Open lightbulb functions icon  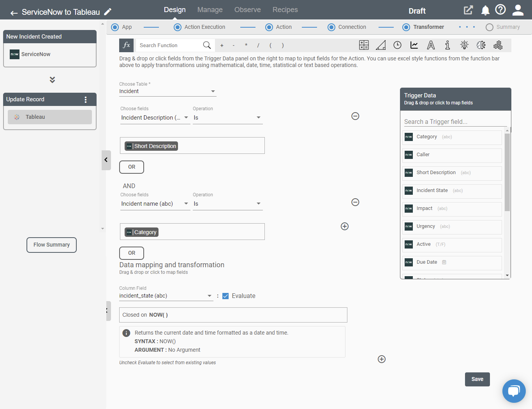coord(464,45)
